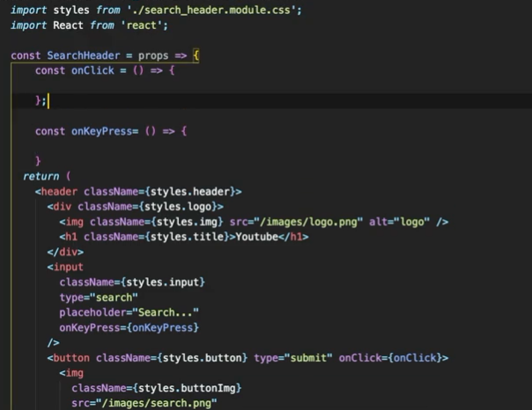Click 'styles.buttonImg' className value

click(x=187, y=388)
